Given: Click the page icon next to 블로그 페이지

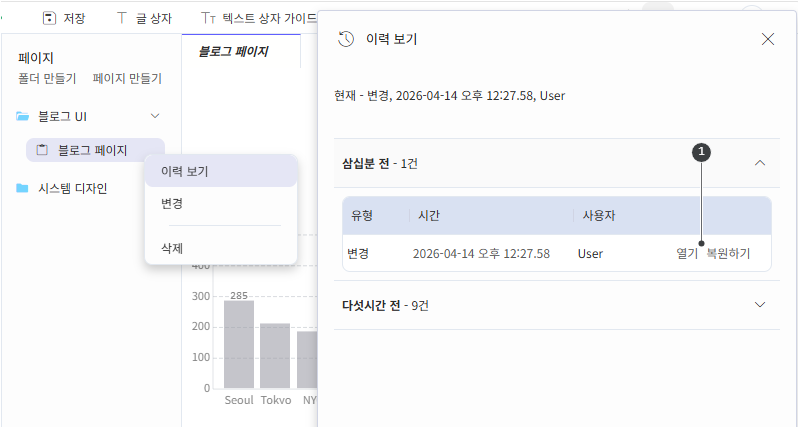Looking at the screenshot, I should click(x=42, y=150).
